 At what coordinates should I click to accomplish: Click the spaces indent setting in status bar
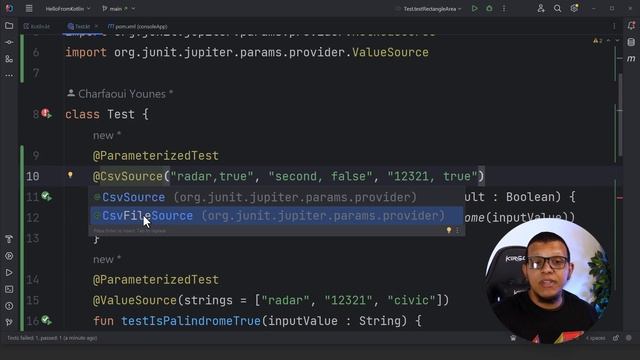click(596, 338)
